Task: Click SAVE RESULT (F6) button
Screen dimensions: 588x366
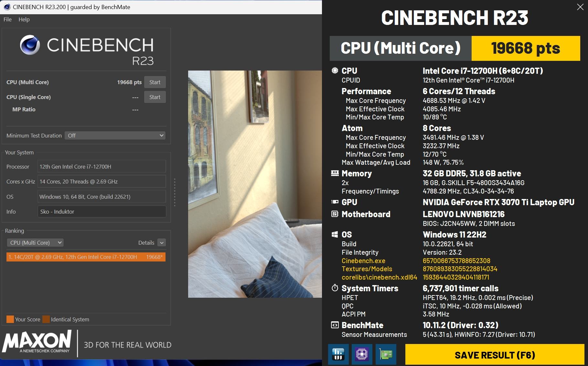Action: click(x=495, y=355)
